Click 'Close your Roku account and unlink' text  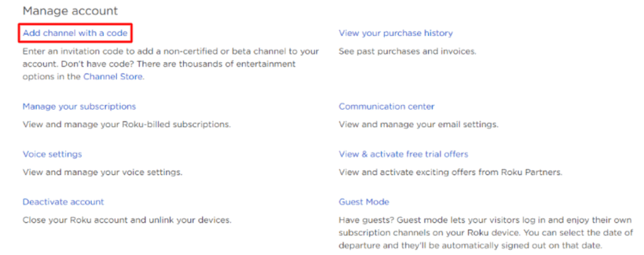127,220
